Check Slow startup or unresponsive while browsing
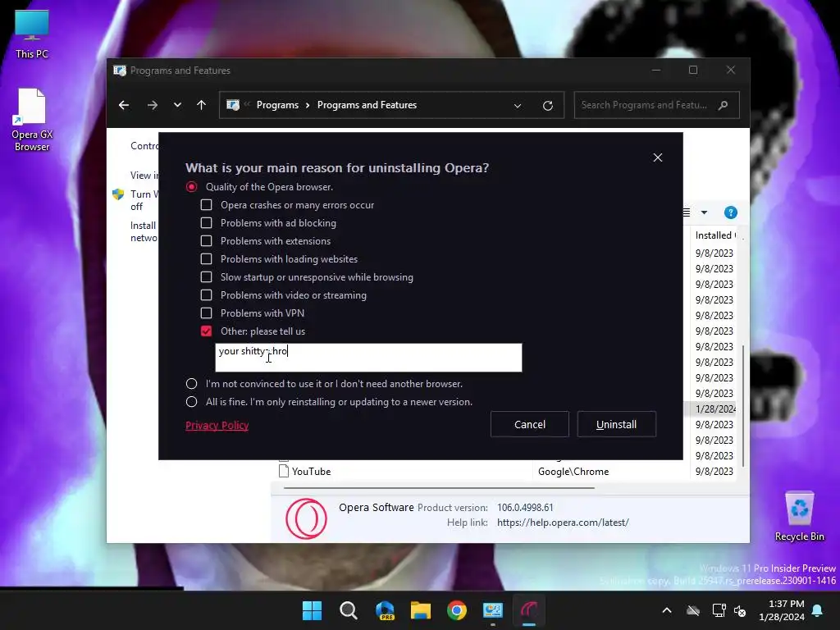Screen dimensions: 840x630 coord(206,277)
